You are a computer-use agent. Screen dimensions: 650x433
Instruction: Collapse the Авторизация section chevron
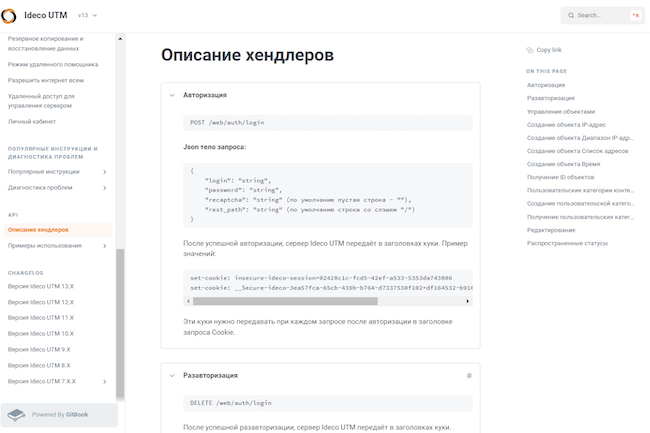pyautogui.click(x=172, y=95)
